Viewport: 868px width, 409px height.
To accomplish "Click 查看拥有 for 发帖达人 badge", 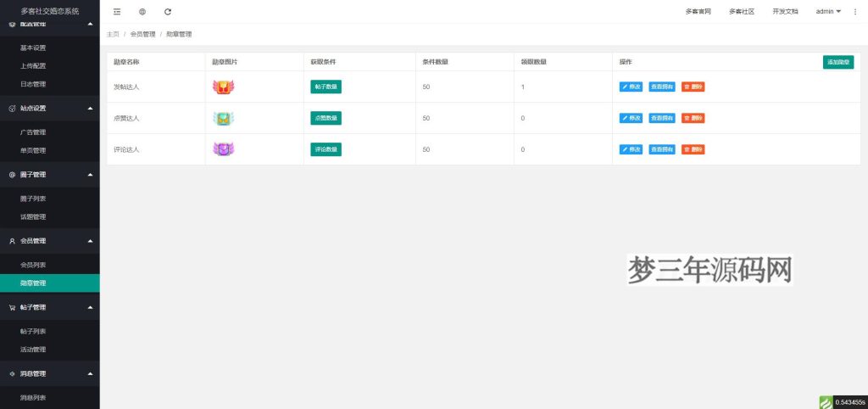I will point(662,87).
